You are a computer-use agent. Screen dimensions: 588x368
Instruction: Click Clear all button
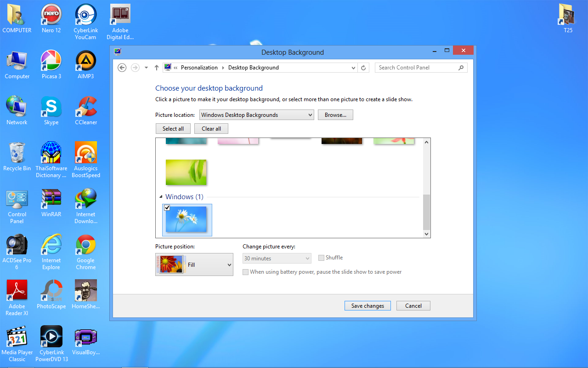(211, 129)
